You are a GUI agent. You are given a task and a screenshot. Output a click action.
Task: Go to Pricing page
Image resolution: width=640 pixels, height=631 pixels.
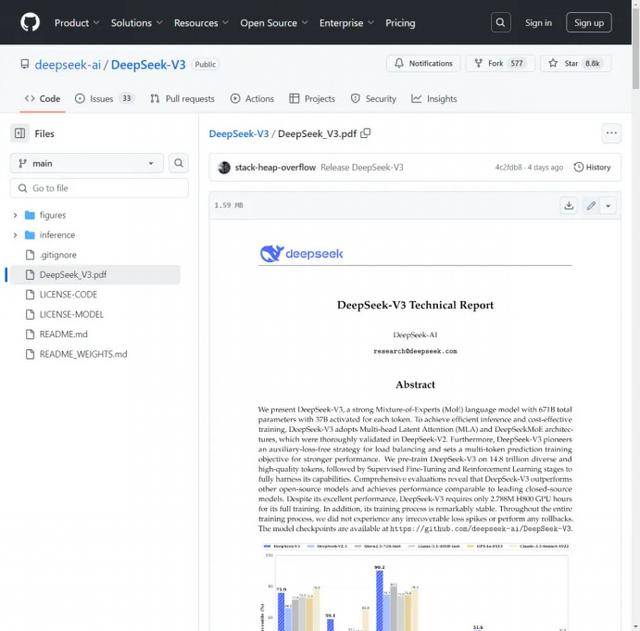[x=400, y=23]
